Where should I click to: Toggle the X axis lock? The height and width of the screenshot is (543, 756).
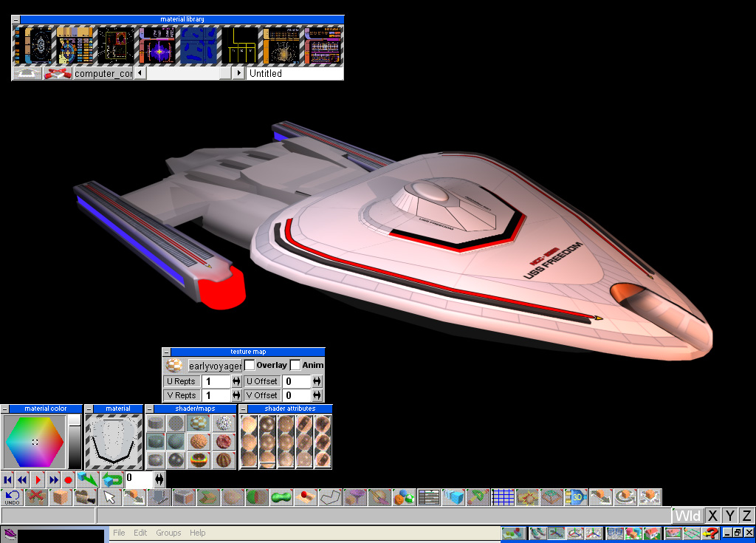pyautogui.click(x=713, y=516)
